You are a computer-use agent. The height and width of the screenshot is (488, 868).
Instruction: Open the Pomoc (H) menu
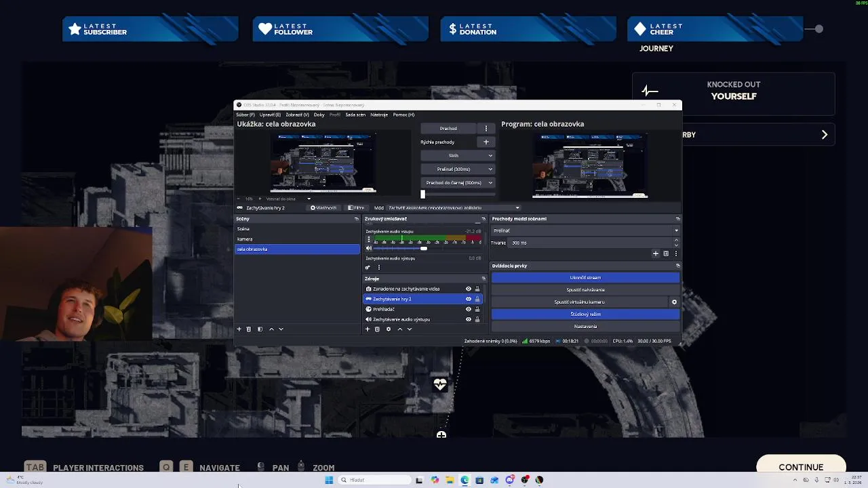[x=403, y=115]
